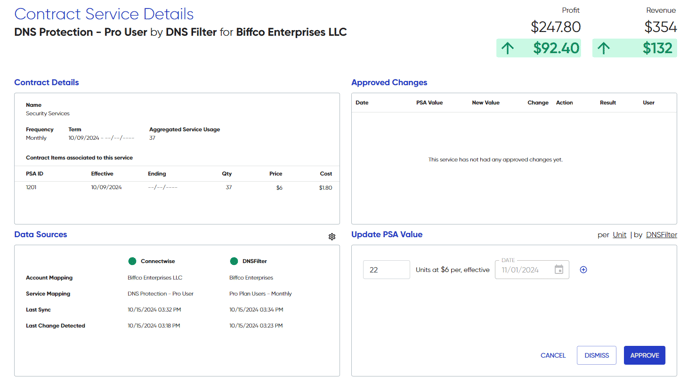
Task: Change the by DNSFilter source link
Action: 661,235
